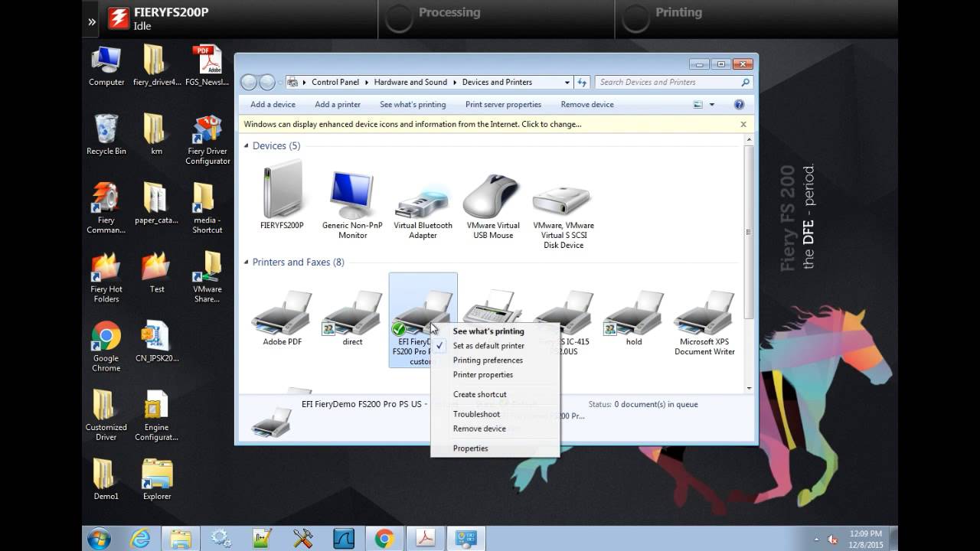This screenshot has width=980, height=551.
Task: Click the Windows Start button
Action: [99, 539]
